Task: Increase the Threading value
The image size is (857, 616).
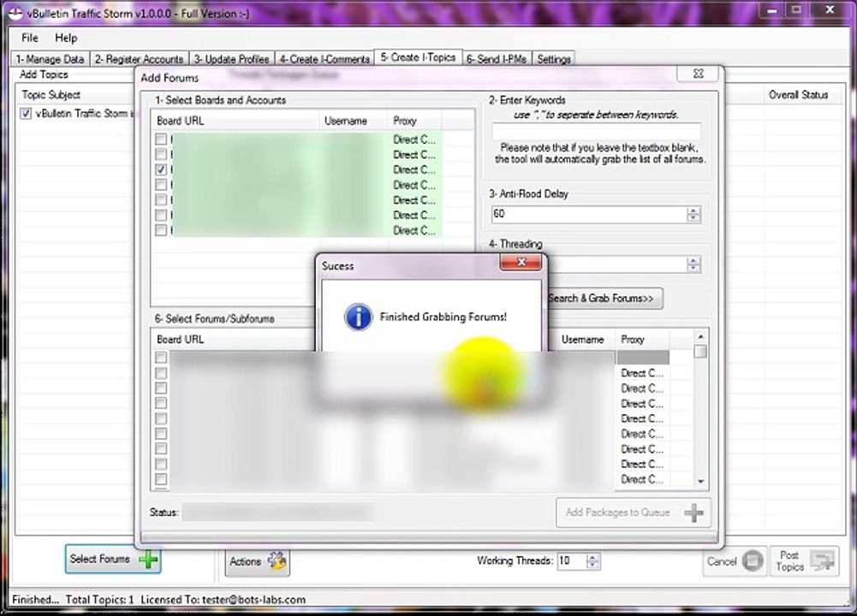Action: (x=693, y=261)
